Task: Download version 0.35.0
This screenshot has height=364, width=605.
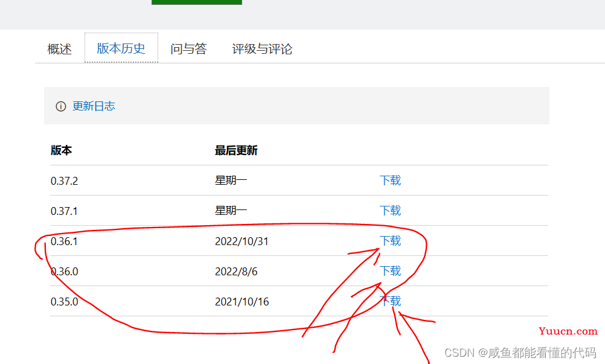Action: click(x=391, y=301)
